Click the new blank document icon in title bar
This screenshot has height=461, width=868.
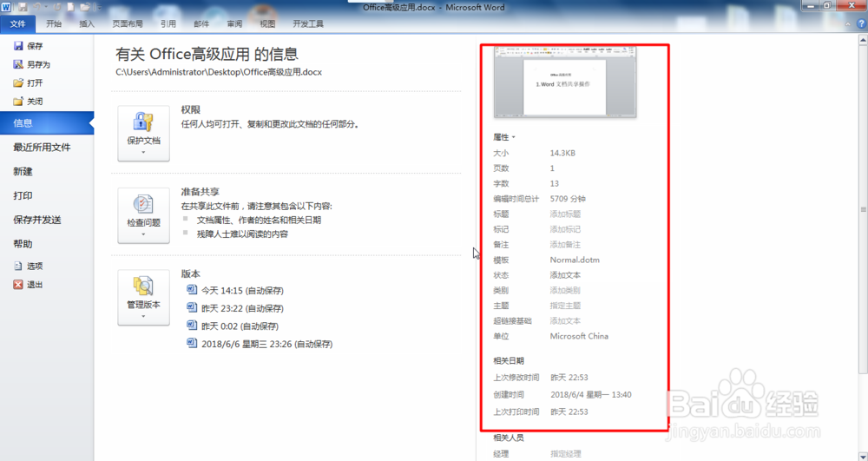pyautogui.click(x=71, y=7)
